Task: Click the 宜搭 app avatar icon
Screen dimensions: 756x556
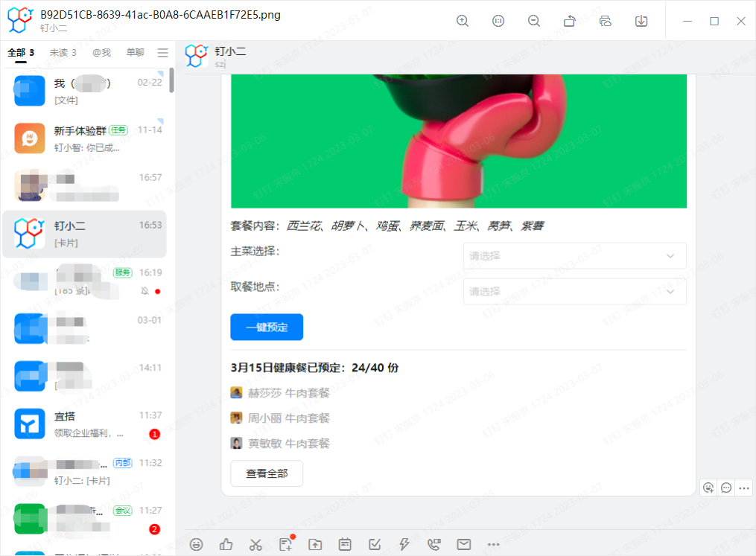Action: (29, 424)
